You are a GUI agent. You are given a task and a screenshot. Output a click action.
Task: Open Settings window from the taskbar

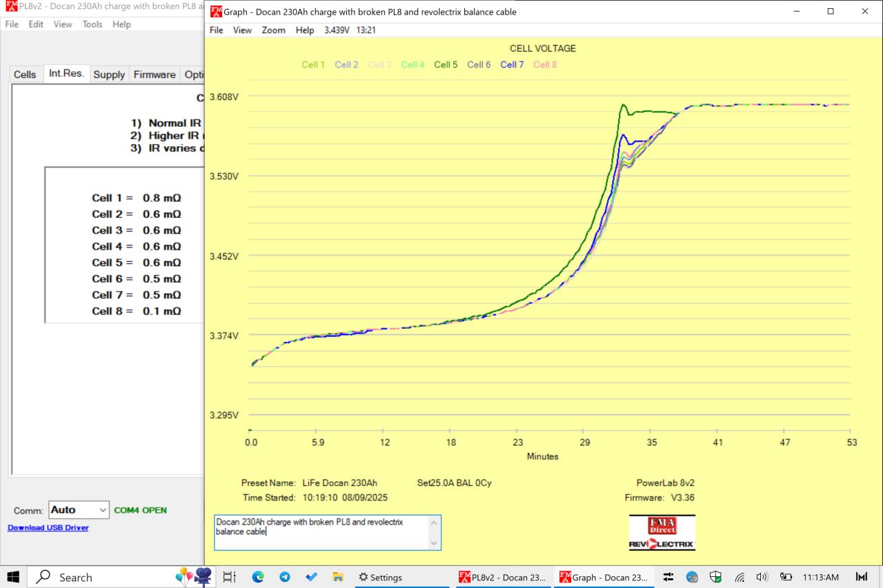coord(379,578)
